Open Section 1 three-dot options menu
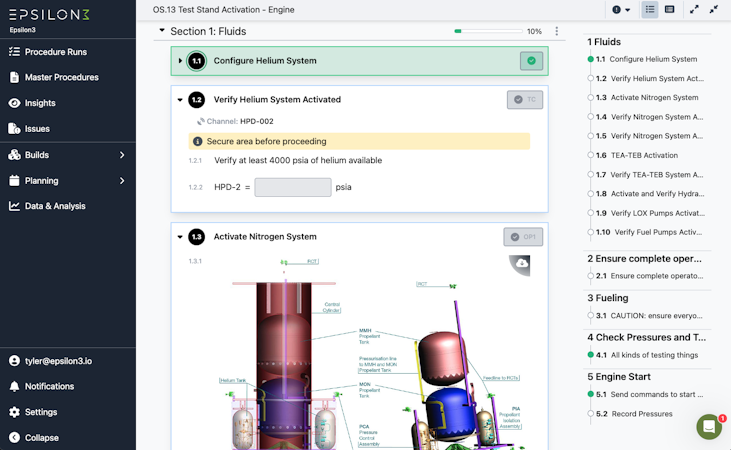The height and width of the screenshot is (450, 731). [557, 31]
